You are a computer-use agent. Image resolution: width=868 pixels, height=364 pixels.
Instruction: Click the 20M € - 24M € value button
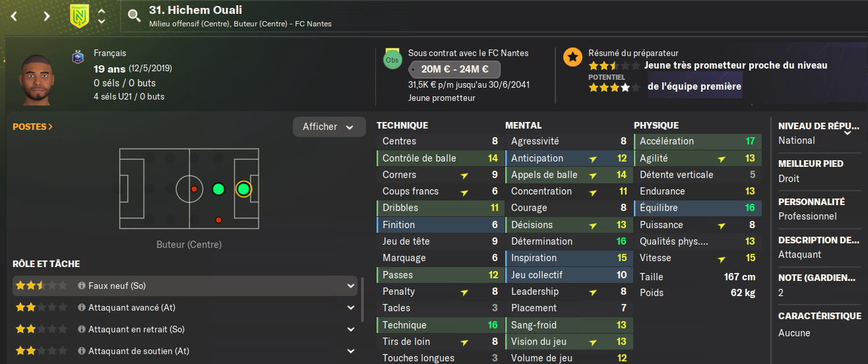(x=454, y=69)
